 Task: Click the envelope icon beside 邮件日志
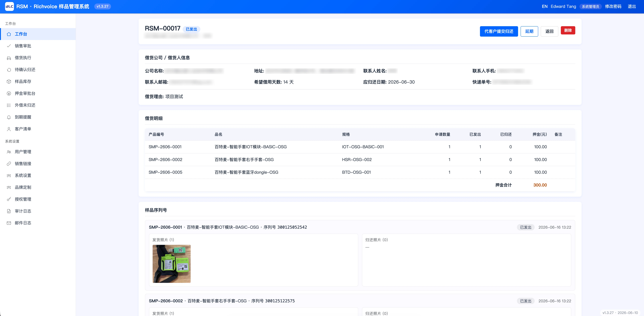tap(9, 223)
